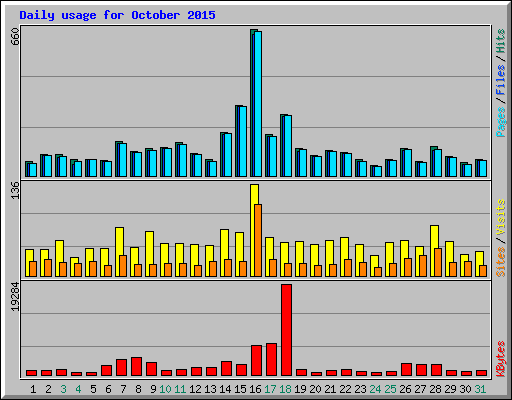Click day label '31' on the axis
The image size is (512, 400).
click(480, 389)
